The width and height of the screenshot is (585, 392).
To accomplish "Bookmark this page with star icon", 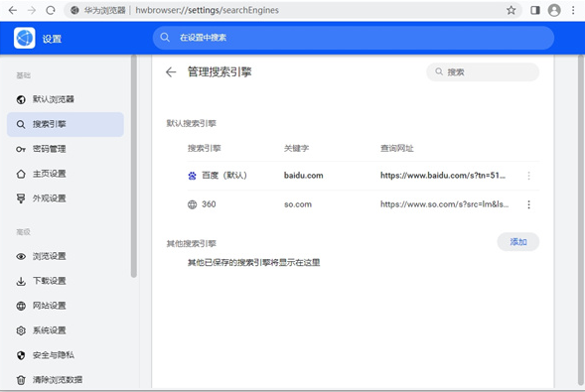I will pyautogui.click(x=512, y=10).
